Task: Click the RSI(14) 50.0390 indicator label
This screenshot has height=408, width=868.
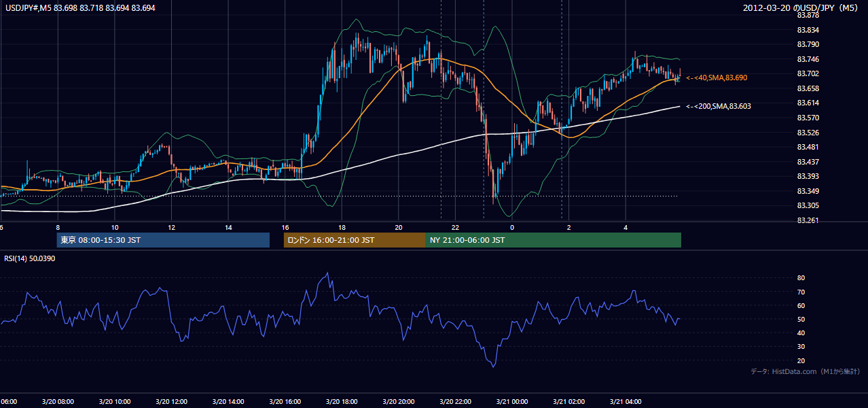Action: click(29, 258)
